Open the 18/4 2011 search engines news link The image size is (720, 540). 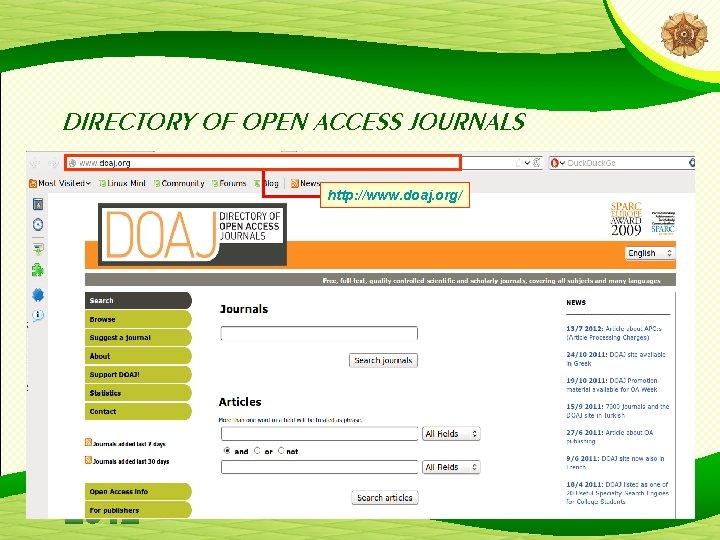click(618, 493)
